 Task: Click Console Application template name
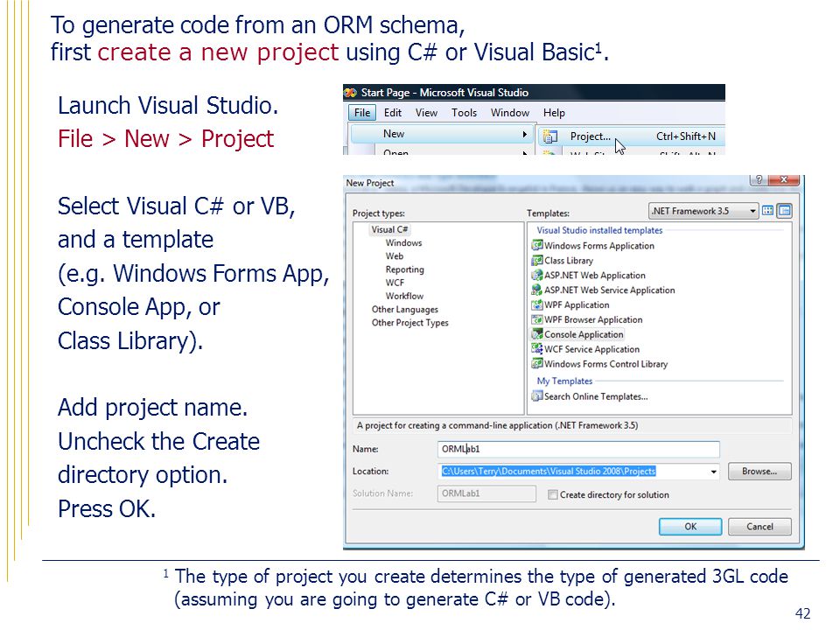pos(584,335)
